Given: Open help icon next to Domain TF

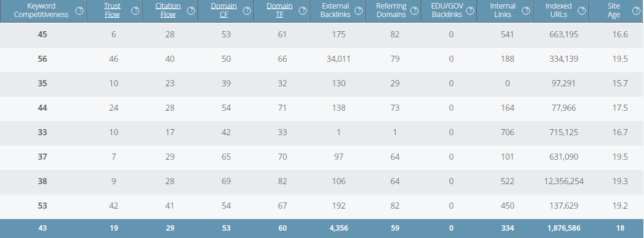Looking at the screenshot, I should click(x=303, y=10).
